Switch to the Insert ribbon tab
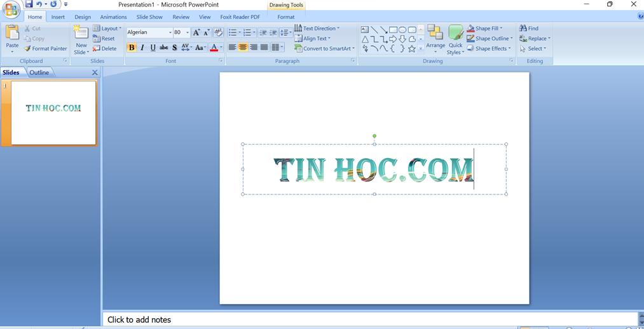 [x=58, y=17]
